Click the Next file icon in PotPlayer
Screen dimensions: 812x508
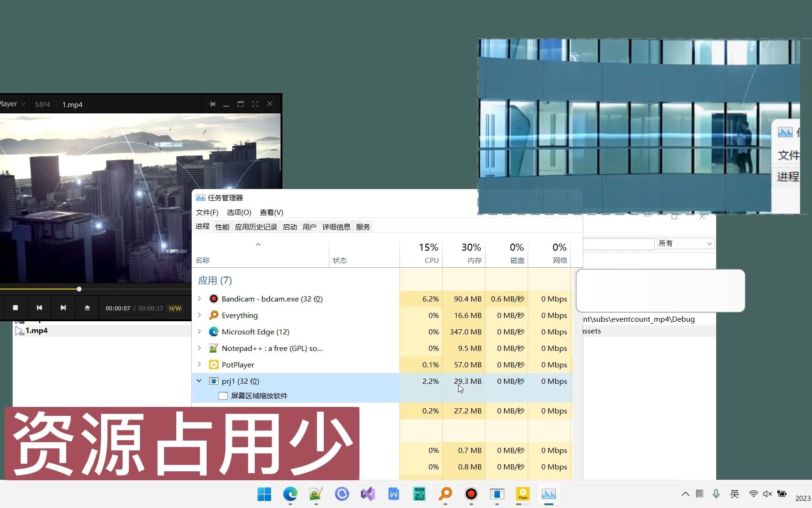63,308
